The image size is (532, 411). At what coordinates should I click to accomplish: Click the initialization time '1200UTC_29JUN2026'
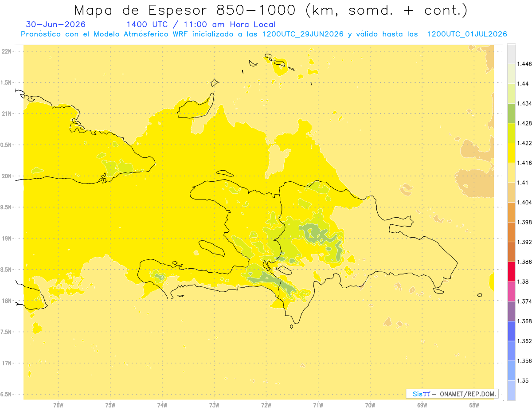point(303,34)
